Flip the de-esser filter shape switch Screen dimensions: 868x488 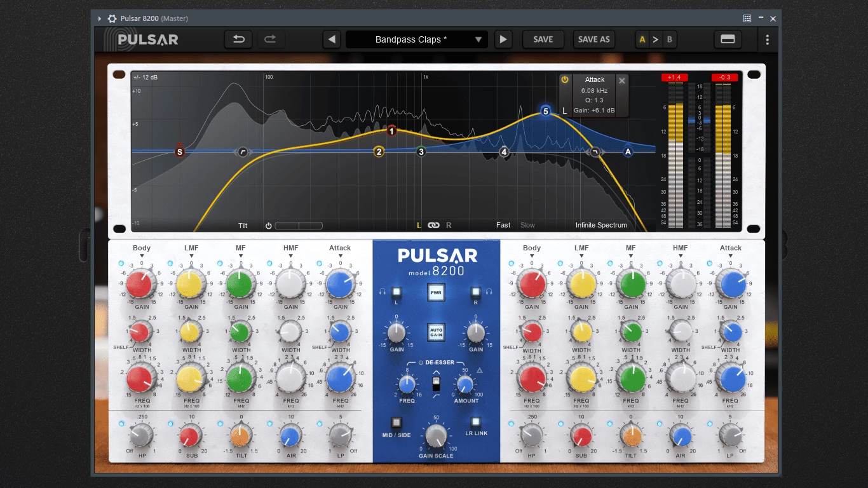click(435, 384)
